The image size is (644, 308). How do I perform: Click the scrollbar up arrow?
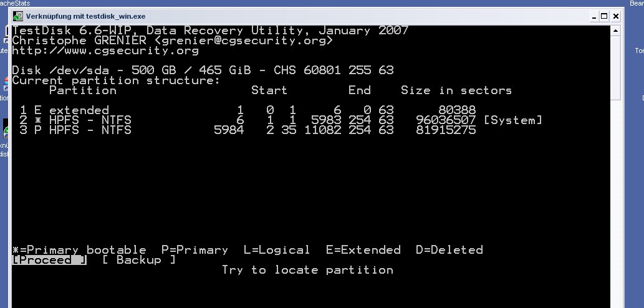coord(616,31)
